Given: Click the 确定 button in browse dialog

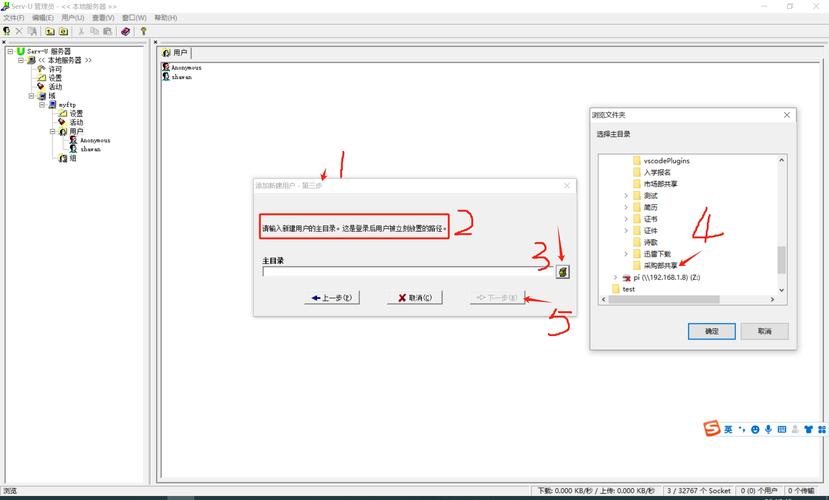Looking at the screenshot, I should (x=711, y=331).
